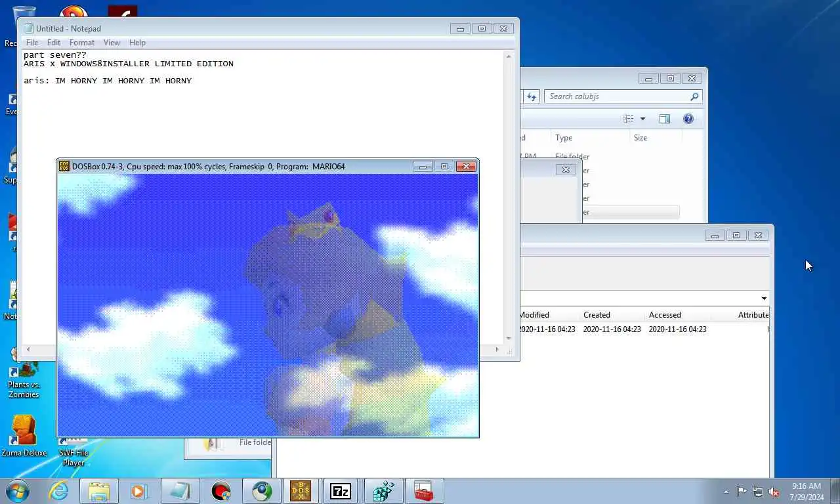Open Windows Media Player taskbar icon
Viewport: 840px width, 504px height.
(x=138, y=491)
